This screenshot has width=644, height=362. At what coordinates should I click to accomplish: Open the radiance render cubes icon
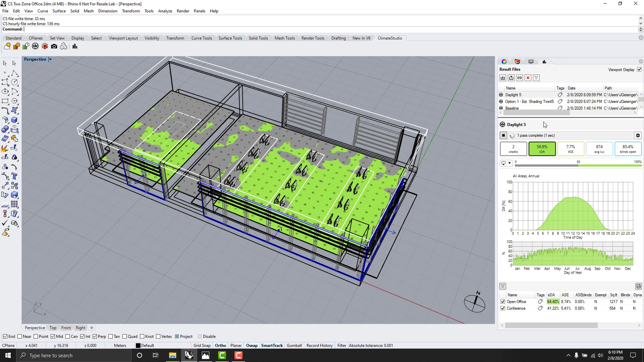(x=63, y=46)
